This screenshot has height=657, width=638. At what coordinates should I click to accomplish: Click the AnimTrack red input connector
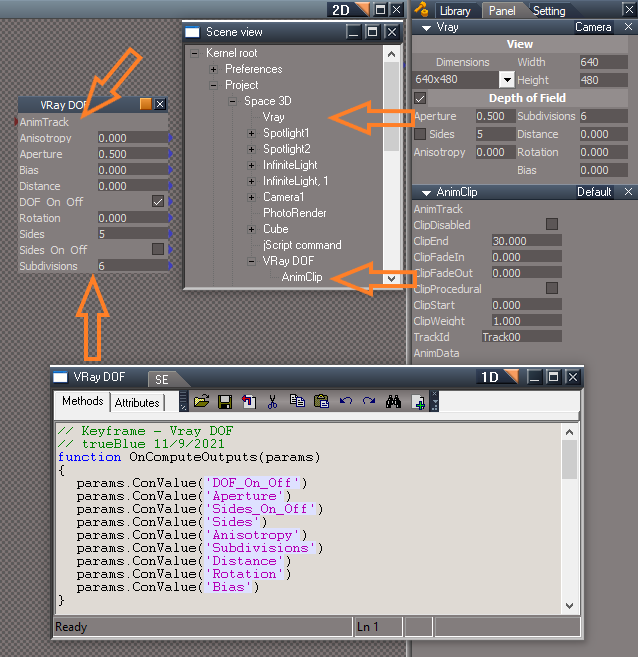(x=16, y=122)
